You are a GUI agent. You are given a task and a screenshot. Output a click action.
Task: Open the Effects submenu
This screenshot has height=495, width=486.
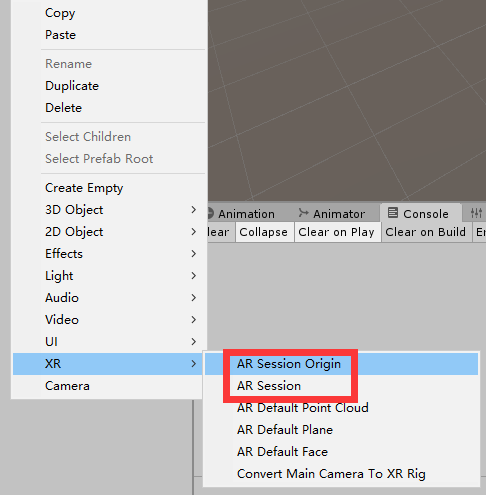[x=109, y=254]
